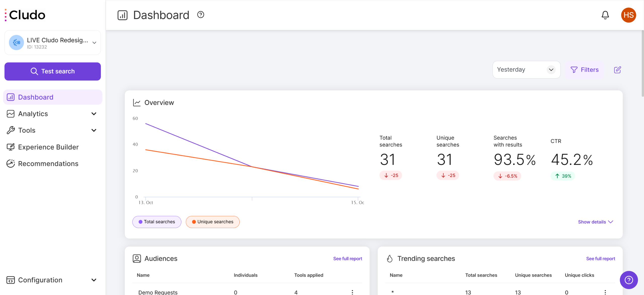Open the Filters button

[585, 70]
